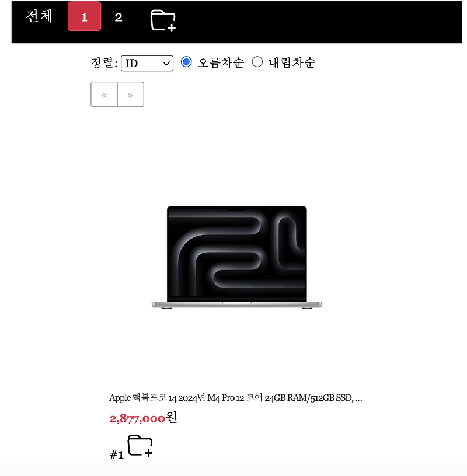Open the 정렬 sort dropdown showing ID
467x476 pixels.
point(147,63)
